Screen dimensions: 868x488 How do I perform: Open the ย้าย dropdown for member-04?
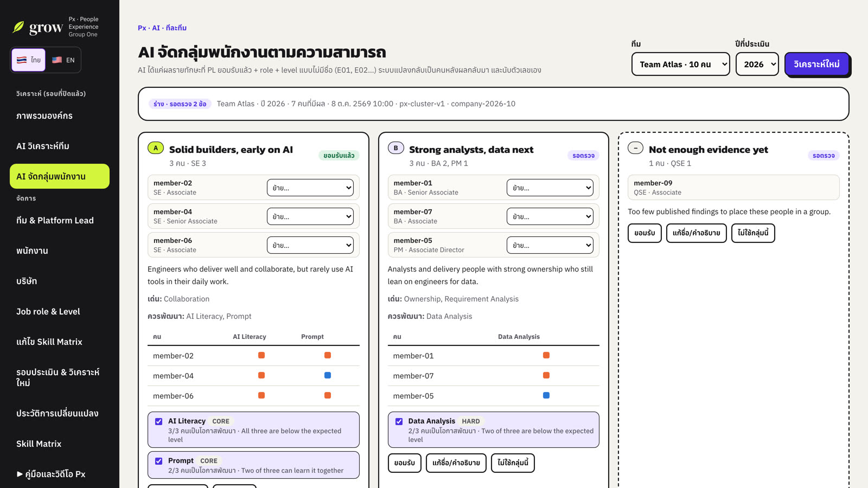[x=310, y=216]
